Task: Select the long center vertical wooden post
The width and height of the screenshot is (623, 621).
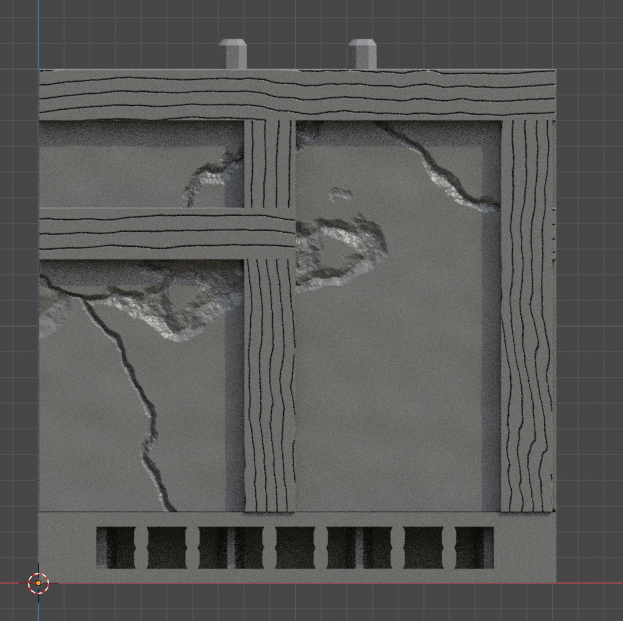Action: 270,385
